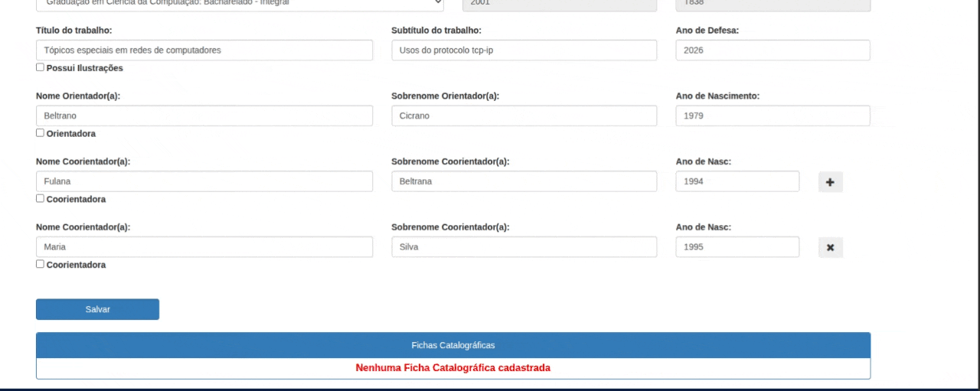Click the plus icon to add coorientador
The height and width of the screenshot is (391, 980).
point(830,182)
